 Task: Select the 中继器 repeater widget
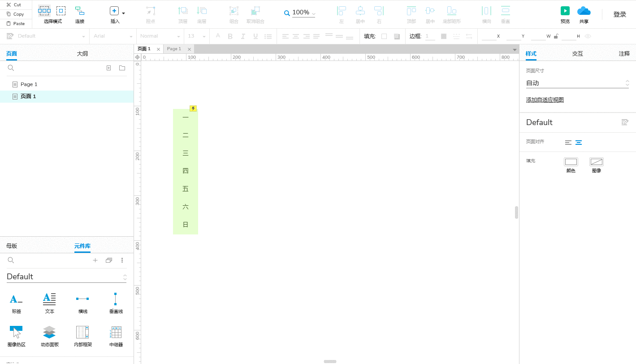point(116,336)
